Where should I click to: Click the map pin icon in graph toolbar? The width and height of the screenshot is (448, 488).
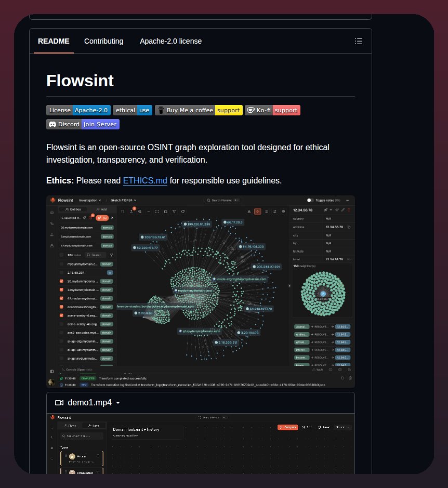point(283,212)
